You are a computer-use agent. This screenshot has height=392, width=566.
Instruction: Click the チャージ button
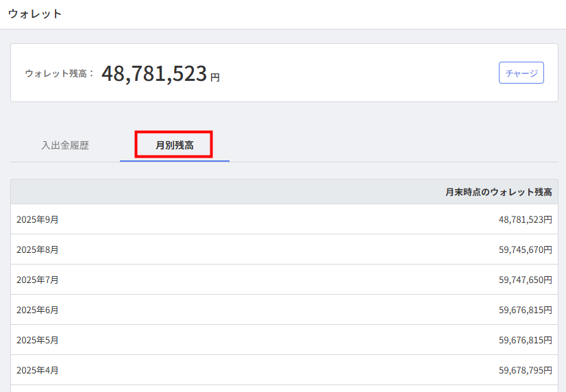tap(521, 73)
